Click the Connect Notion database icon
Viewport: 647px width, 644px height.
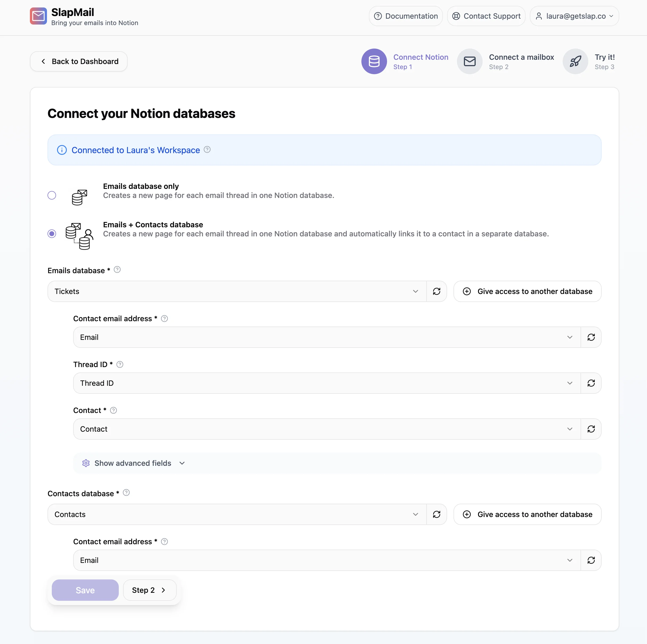374,61
